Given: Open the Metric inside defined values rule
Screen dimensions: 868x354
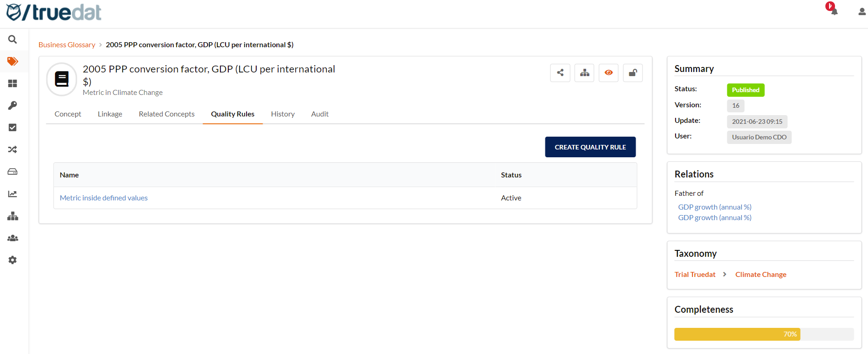Looking at the screenshot, I should pyautogui.click(x=104, y=198).
